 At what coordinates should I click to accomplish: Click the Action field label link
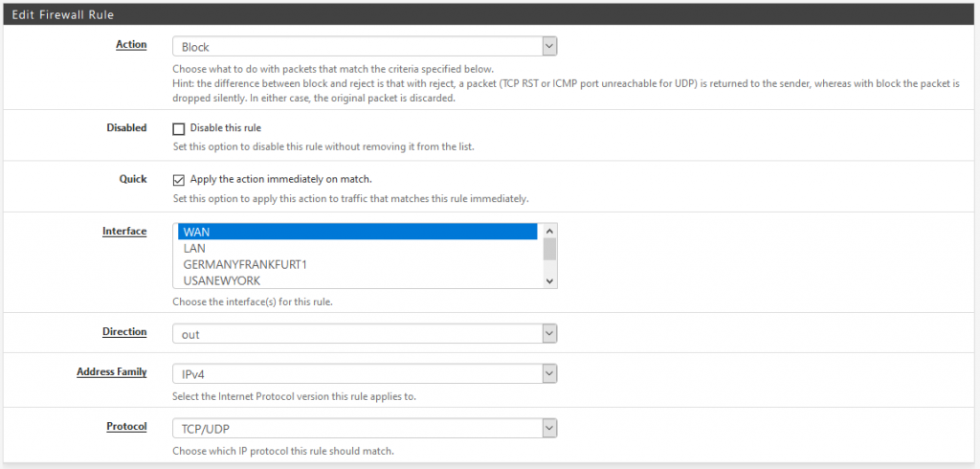[131, 44]
